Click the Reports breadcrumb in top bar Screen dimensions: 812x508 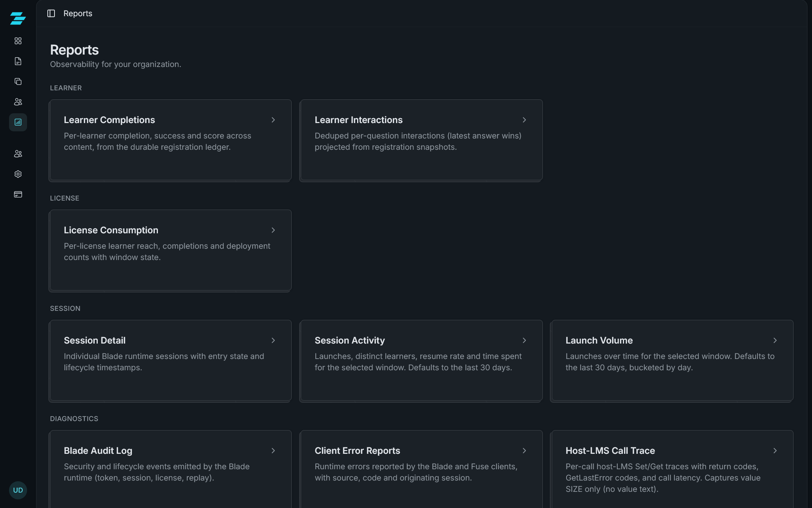[x=78, y=14]
